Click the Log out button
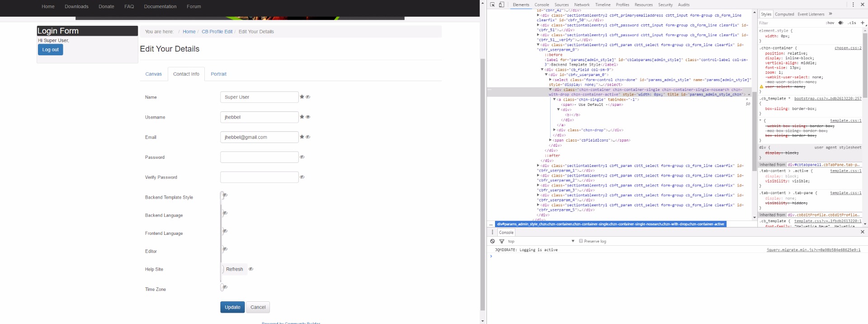Viewport: 868px width, 324px height. pyautogui.click(x=51, y=50)
